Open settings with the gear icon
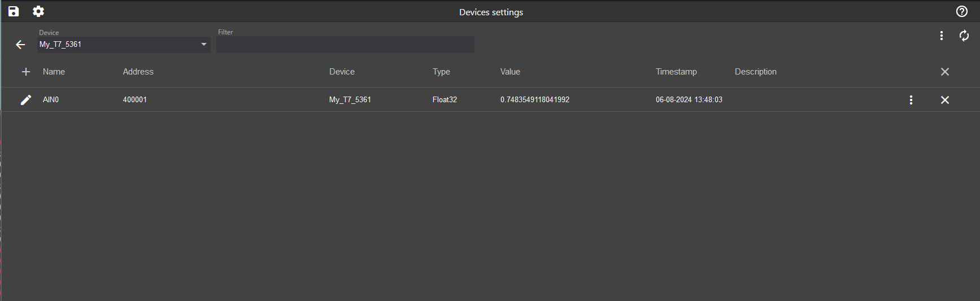 [38, 11]
